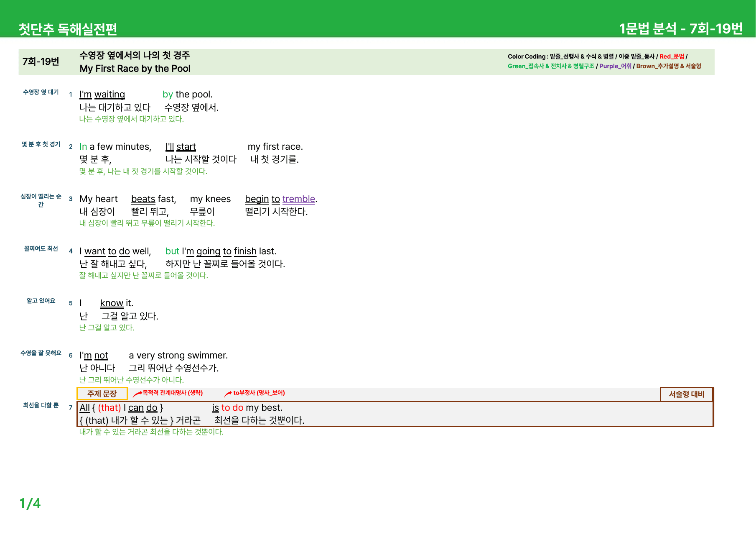This screenshot has width=756, height=535.
Task: Click the phrase 'beats fast,'
Action: coord(154,199)
